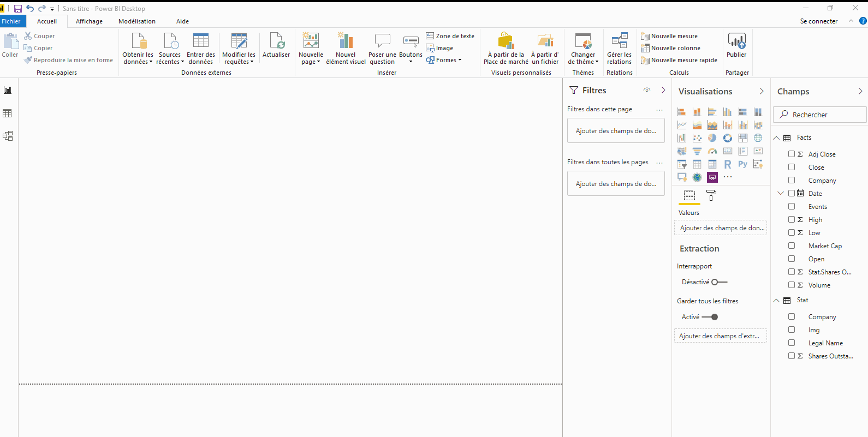Collapse the Stat table
The image size is (868, 437).
coord(776,301)
